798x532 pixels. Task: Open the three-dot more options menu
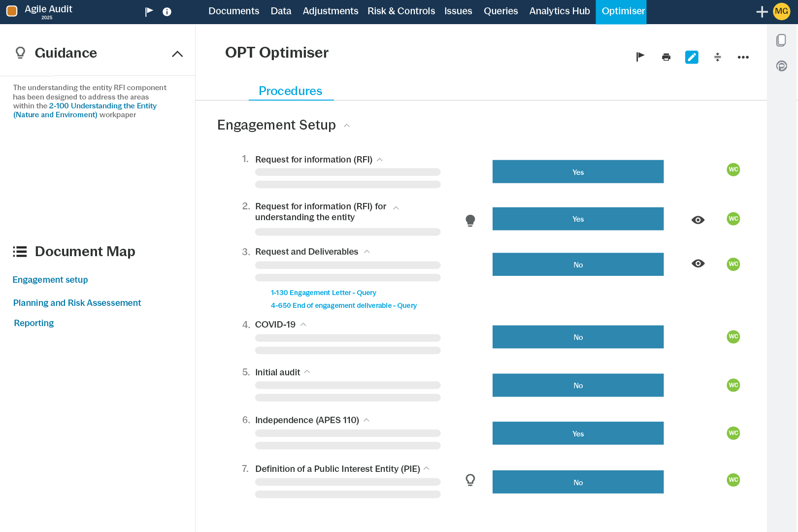(x=743, y=57)
